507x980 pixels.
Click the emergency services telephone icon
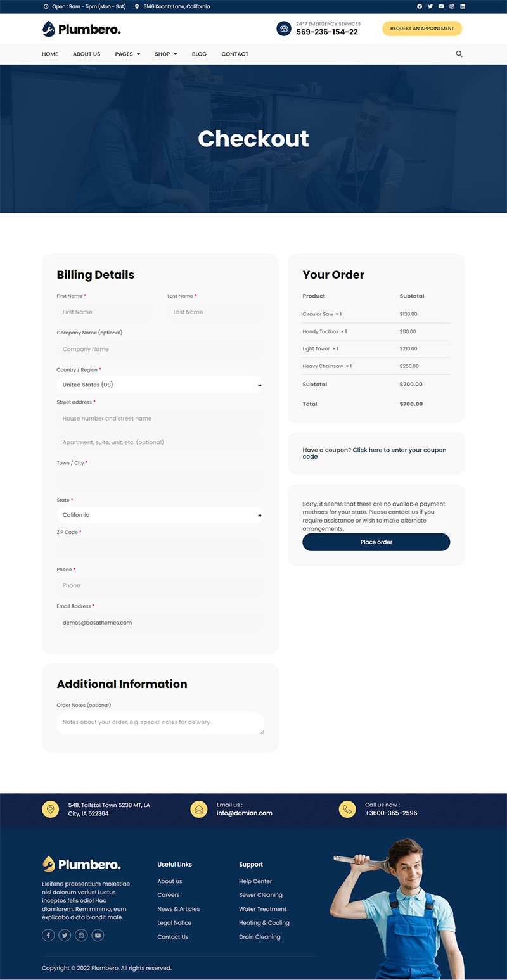coord(284,29)
